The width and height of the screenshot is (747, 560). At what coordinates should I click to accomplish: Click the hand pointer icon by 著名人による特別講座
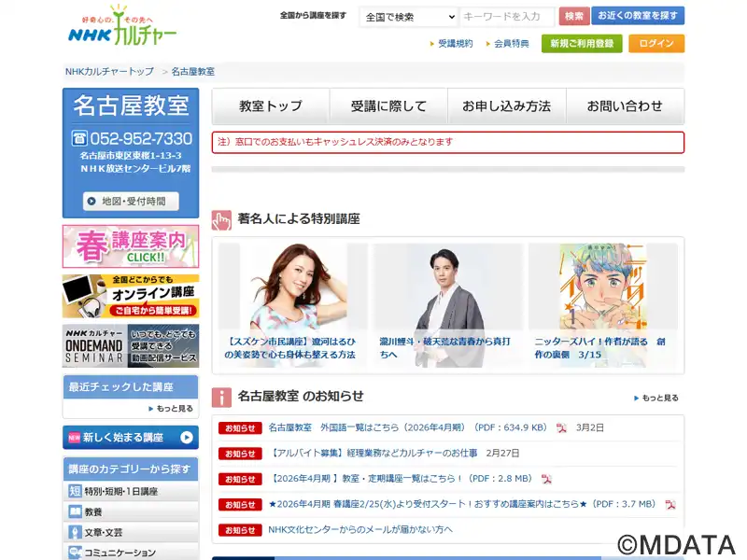pos(221,220)
